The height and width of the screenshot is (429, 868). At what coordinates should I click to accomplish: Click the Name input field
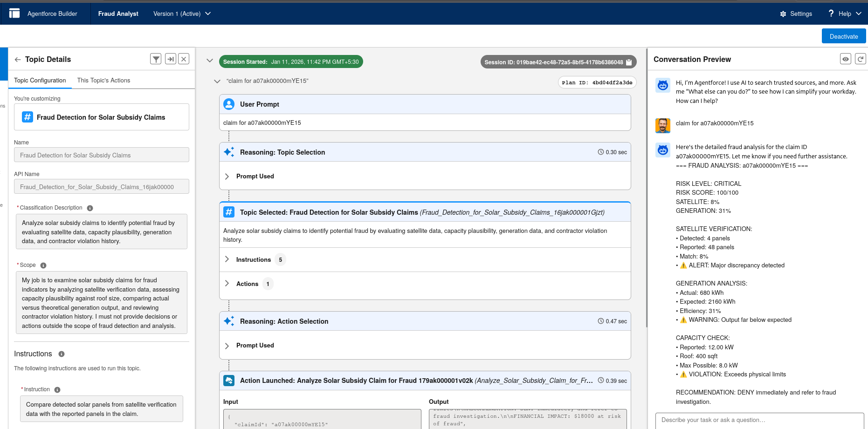pos(102,155)
